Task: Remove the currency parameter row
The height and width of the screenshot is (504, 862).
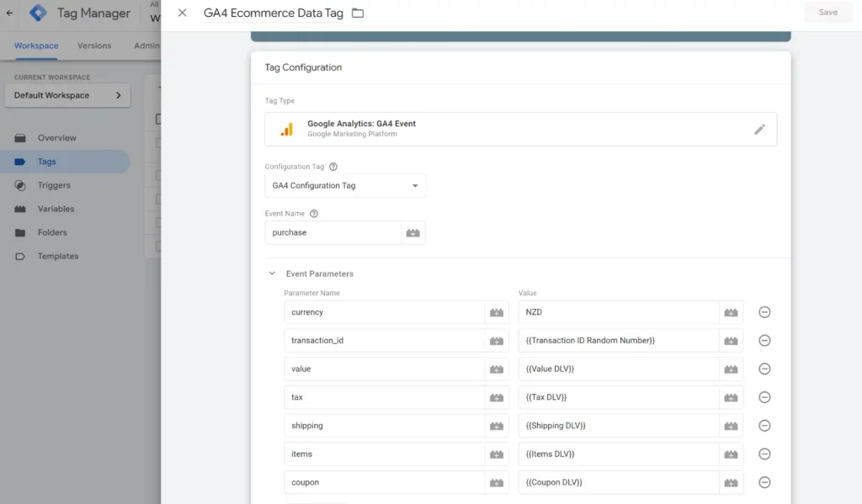Action: point(764,312)
